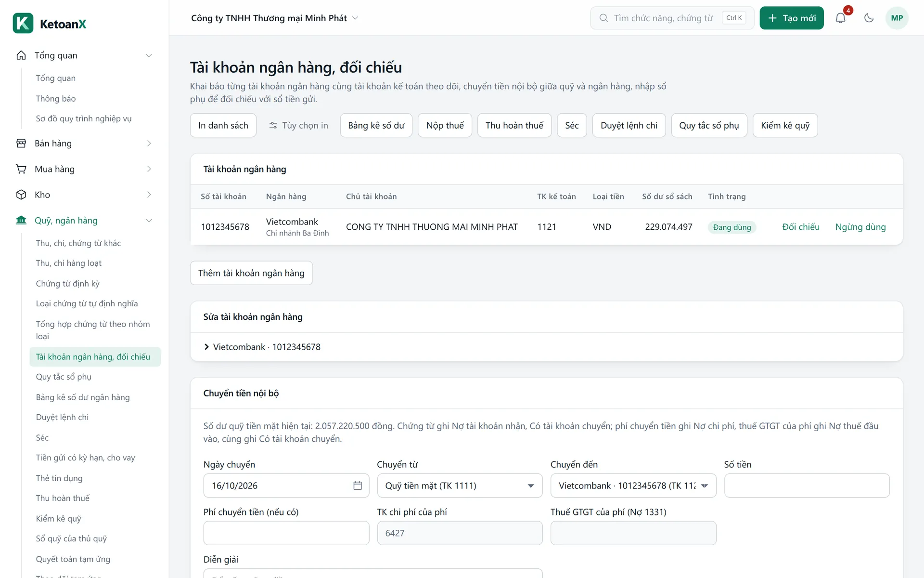
Task: Open the Kiểm kê quỹ toolbar button
Action: (x=785, y=125)
